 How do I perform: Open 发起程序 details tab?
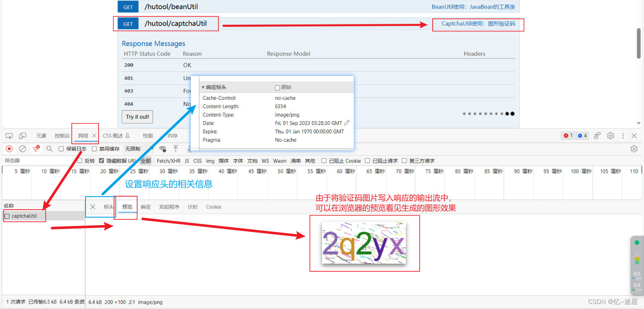[169, 207]
